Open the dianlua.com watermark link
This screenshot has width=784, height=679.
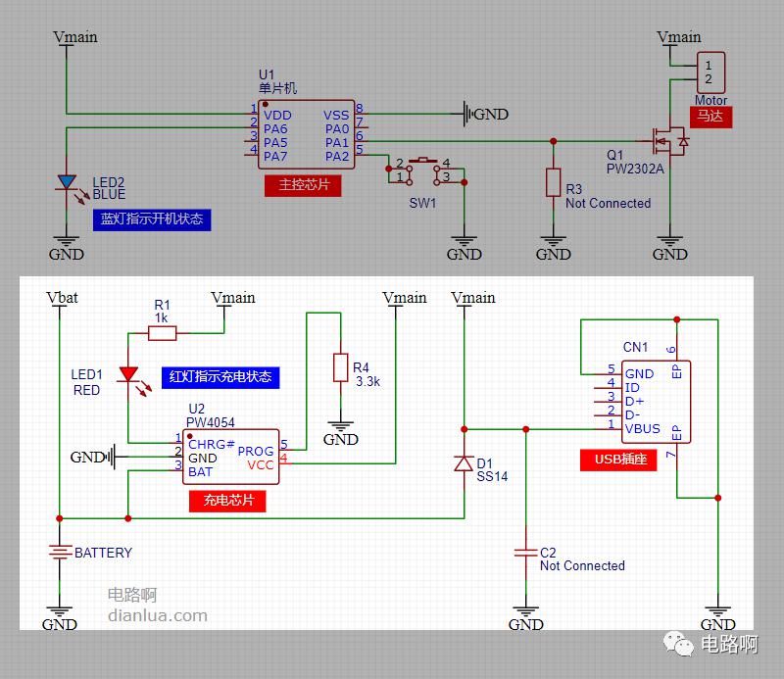pos(157,615)
